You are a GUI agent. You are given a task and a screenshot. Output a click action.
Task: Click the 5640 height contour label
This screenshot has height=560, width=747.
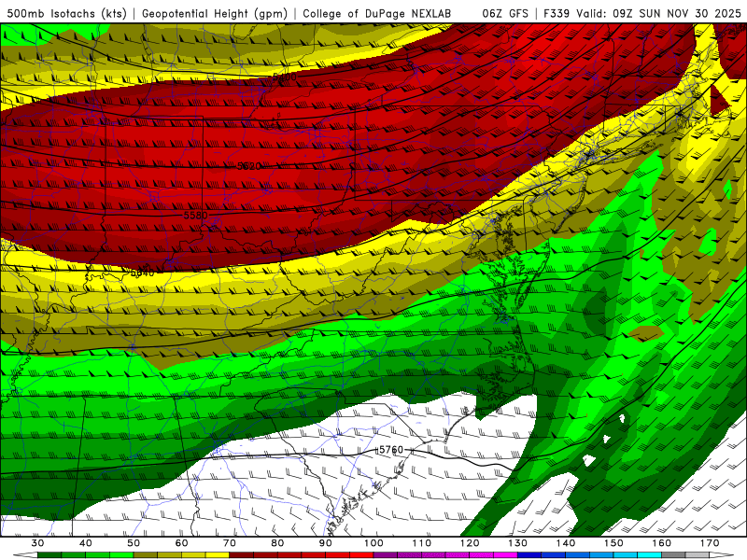(x=143, y=273)
